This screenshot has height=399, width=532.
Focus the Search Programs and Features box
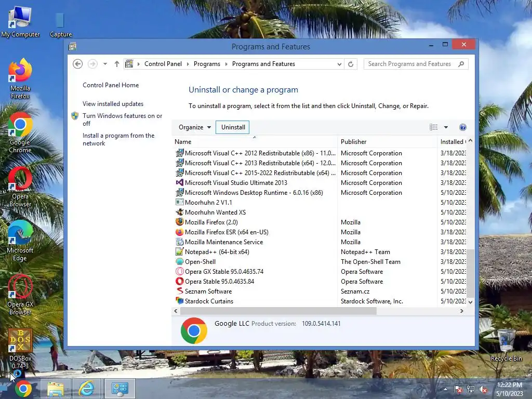pos(416,64)
